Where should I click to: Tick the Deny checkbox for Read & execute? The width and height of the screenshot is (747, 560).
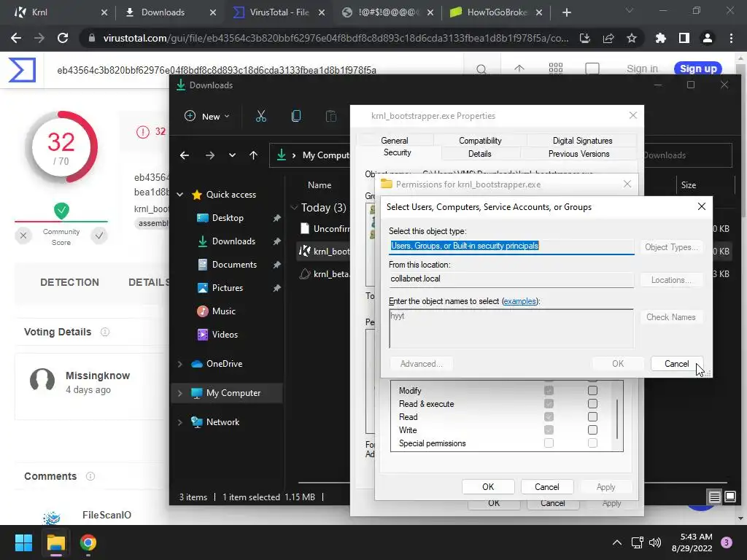coord(592,404)
